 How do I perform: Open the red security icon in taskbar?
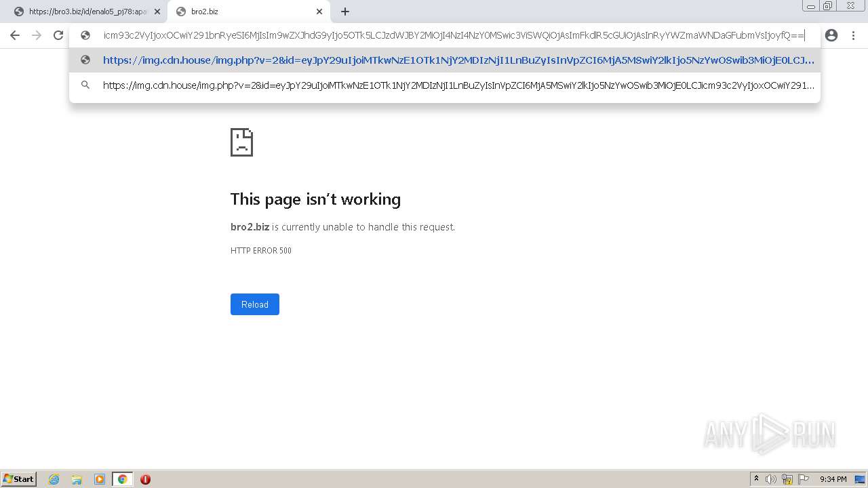pyautogui.click(x=145, y=479)
